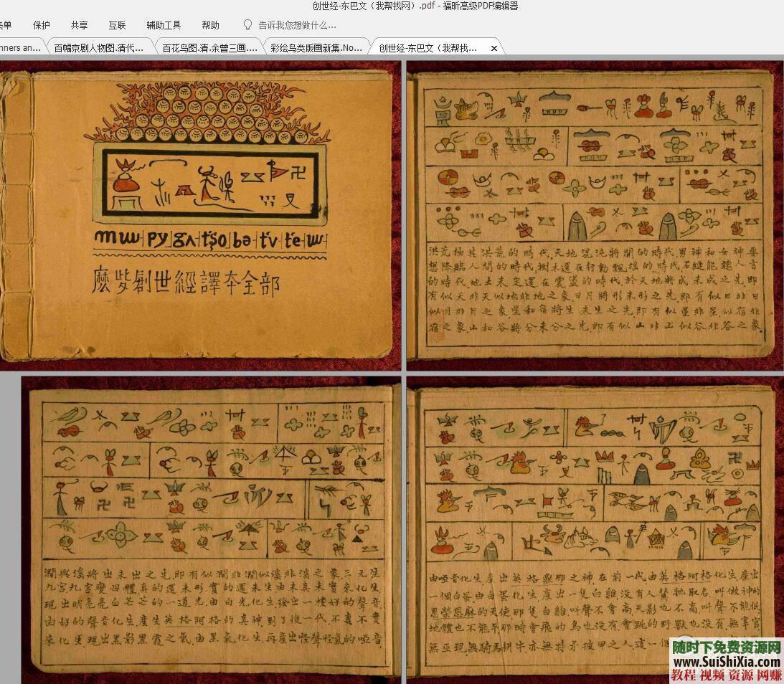Click the lightbulb Tell Me icon
784x684 pixels.
pos(248,25)
